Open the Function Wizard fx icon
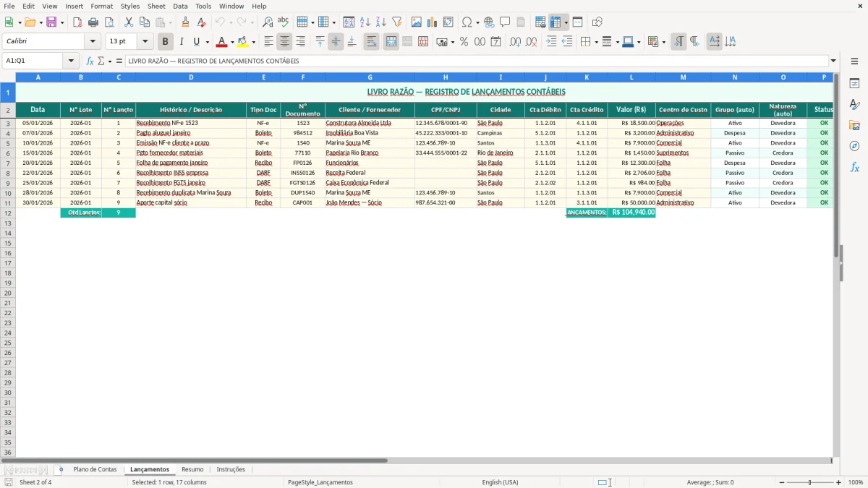Screen dimensions: 868x488 [x=90, y=61]
